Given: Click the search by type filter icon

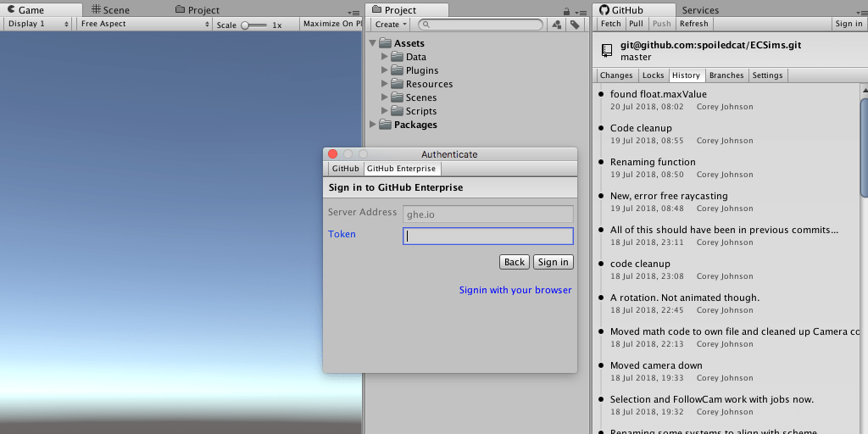Looking at the screenshot, I should click(x=557, y=25).
